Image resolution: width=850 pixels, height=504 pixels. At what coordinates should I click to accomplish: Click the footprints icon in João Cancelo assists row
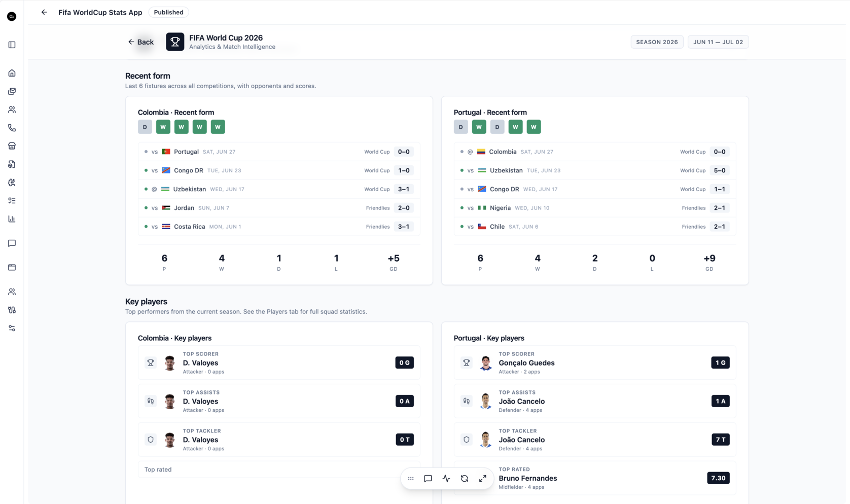(x=467, y=401)
